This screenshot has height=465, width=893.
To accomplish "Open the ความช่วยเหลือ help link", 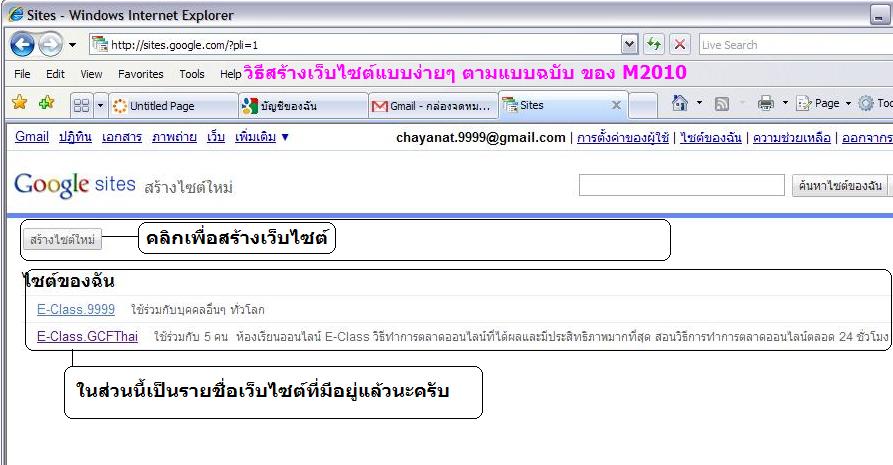I will tap(792, 138).
